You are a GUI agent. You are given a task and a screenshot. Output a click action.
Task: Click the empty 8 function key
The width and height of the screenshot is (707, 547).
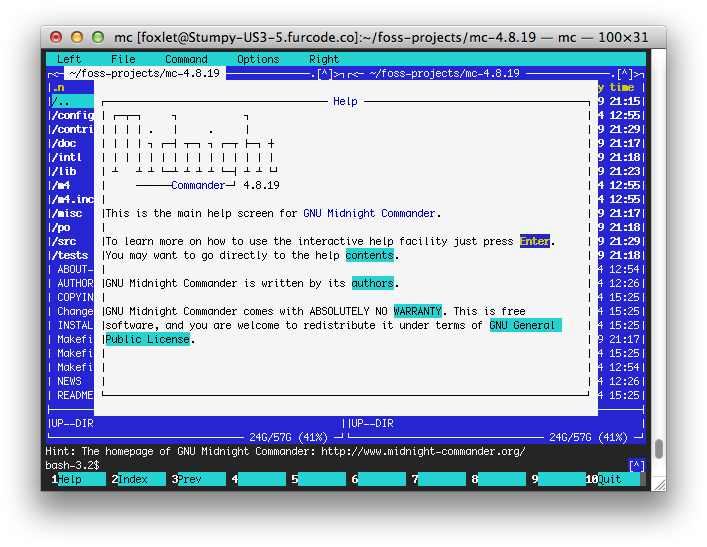501,479
